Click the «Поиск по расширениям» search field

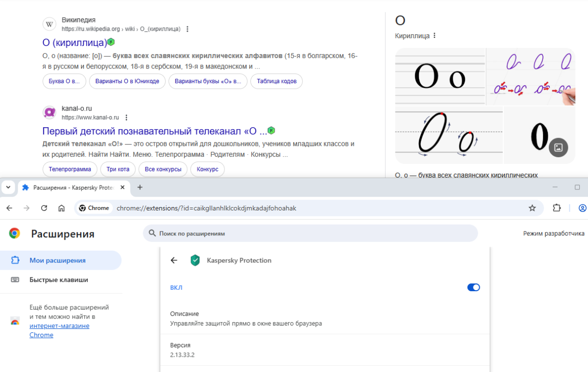[310, 233]
